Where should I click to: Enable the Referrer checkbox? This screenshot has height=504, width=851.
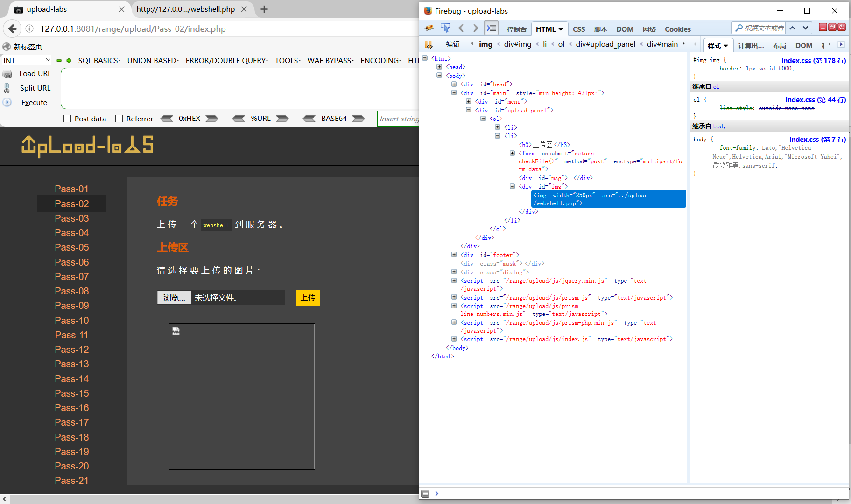click(119, 119)
